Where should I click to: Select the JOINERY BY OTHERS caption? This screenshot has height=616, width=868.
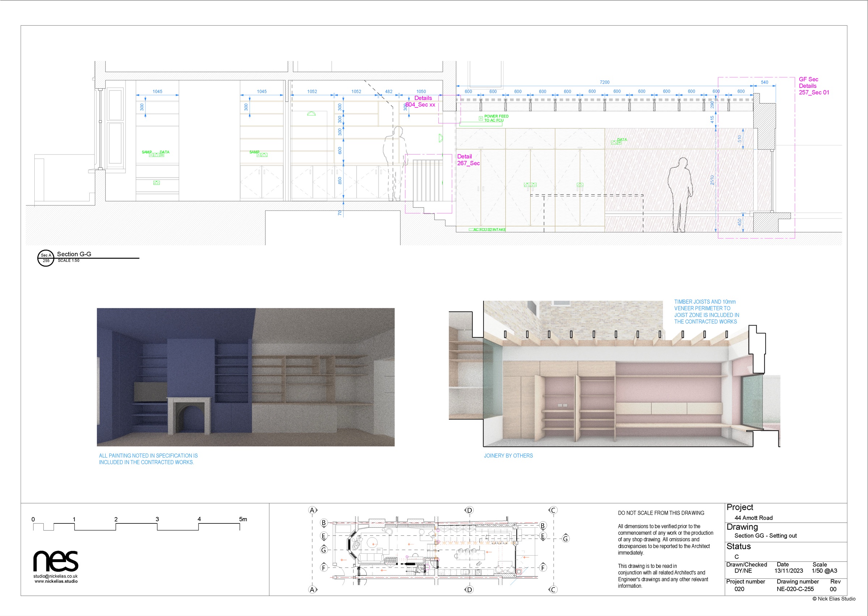508,455
